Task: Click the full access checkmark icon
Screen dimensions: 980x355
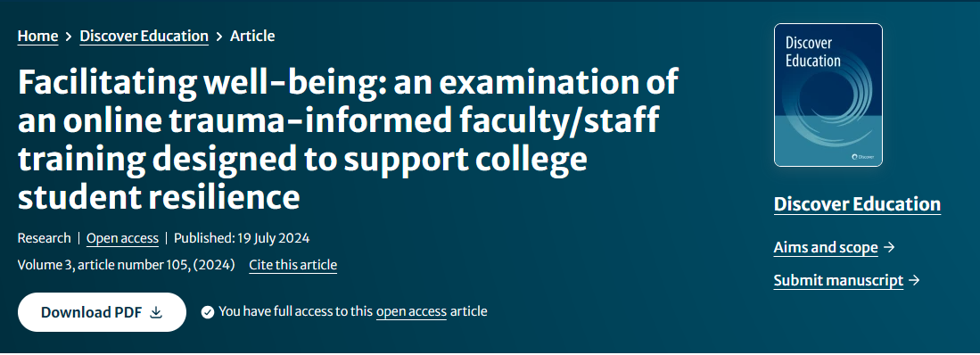Action: pyautogui.click(x=208, y=312)
